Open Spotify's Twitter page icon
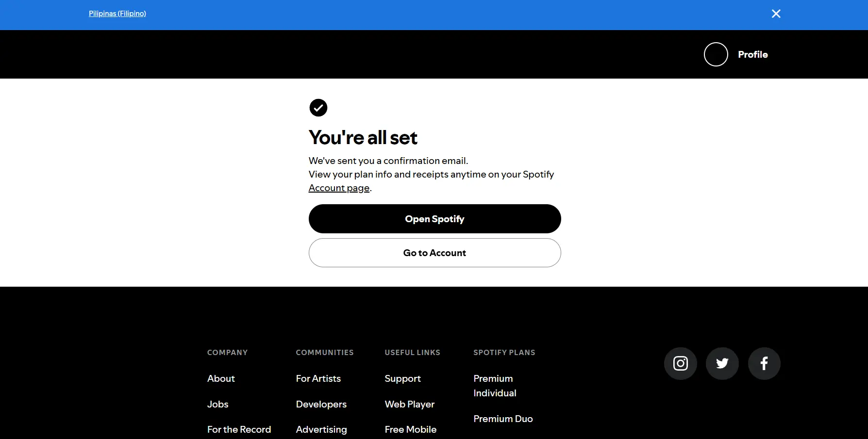This screenshot has height=439, width=868. [x=722, y=363]
